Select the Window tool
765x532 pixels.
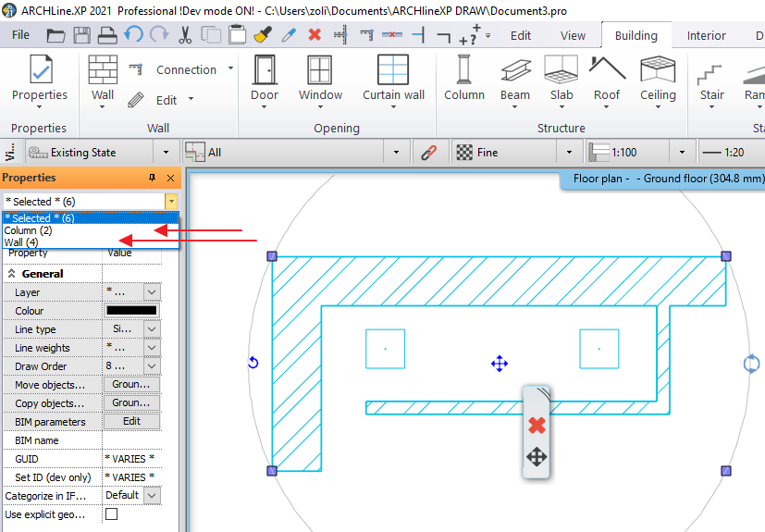tap(320, 78)
